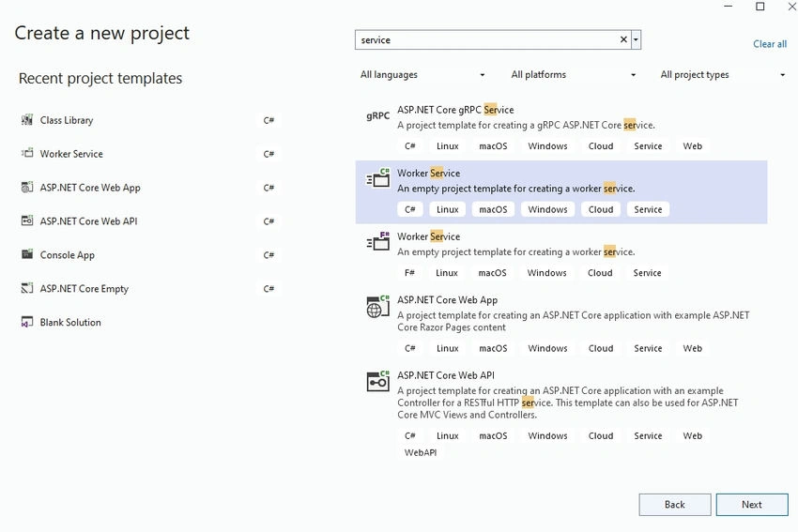The height and width of the screenshot is (532, 798).
Task: Click the Blank Solution icon in recent templates
Action: [27, 322]
